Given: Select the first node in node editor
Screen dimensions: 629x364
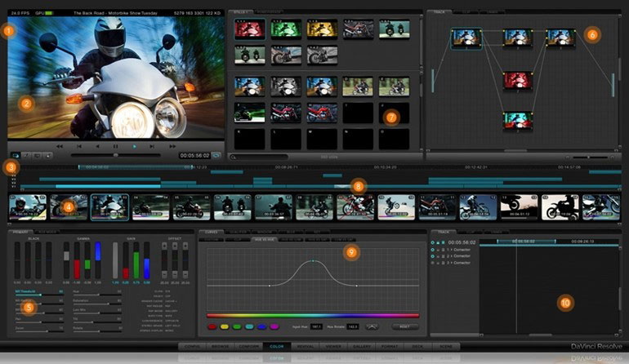Looking at the screenshot, I should 466,38.
